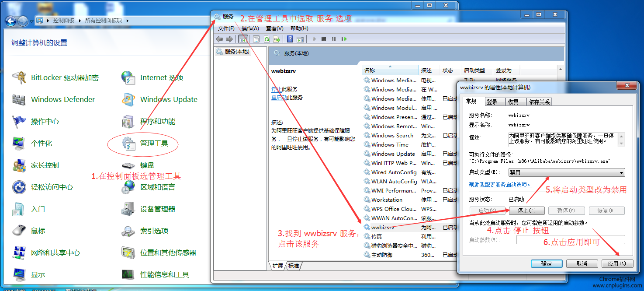Click the 停止(T) button in properties dialog
The image size is (644, 291).
coord(526,210)
